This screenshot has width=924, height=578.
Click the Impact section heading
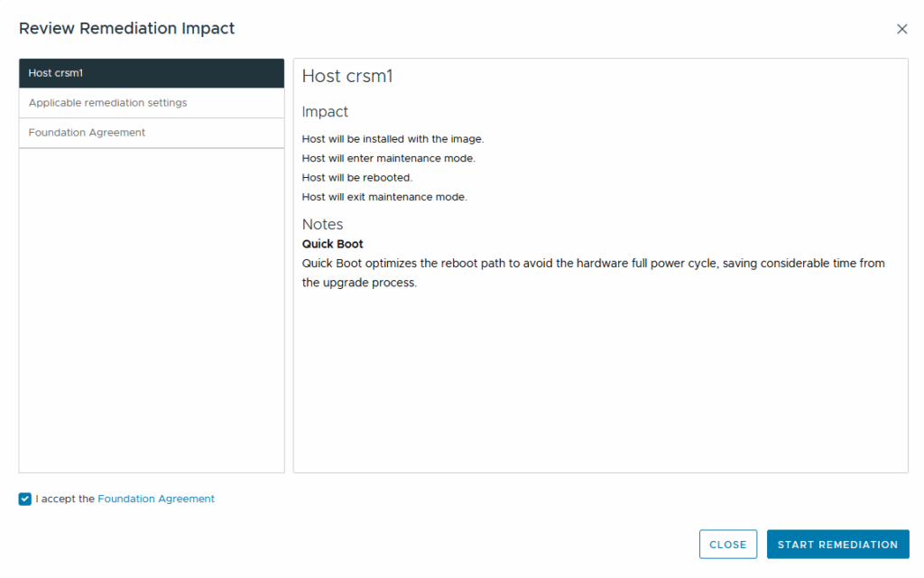click(325, 111)
